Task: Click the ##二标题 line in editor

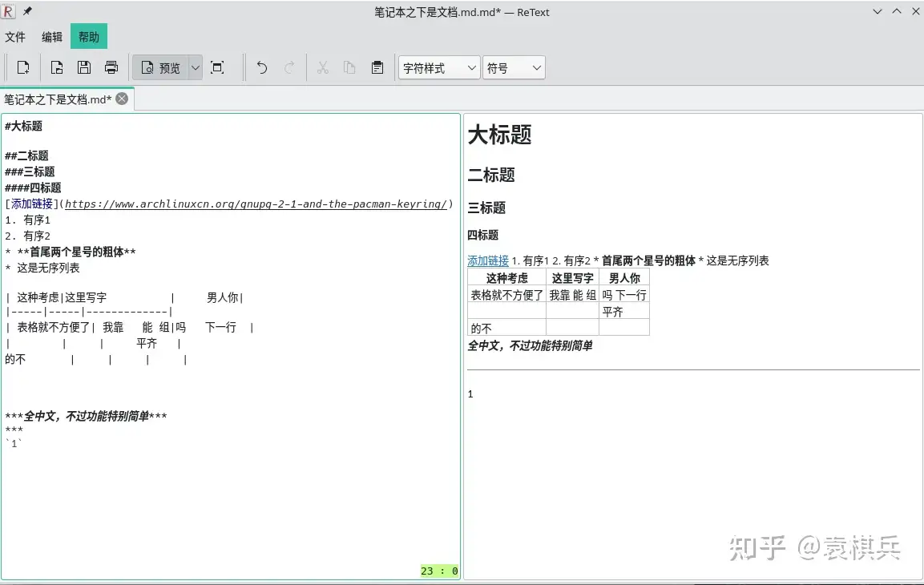Action: coord(26,155)
